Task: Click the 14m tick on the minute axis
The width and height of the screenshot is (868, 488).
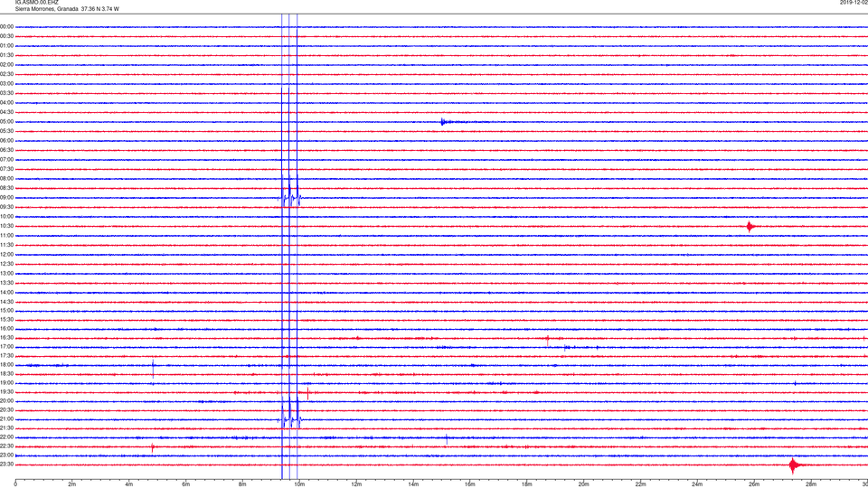Action: click(x=413, y=484)
